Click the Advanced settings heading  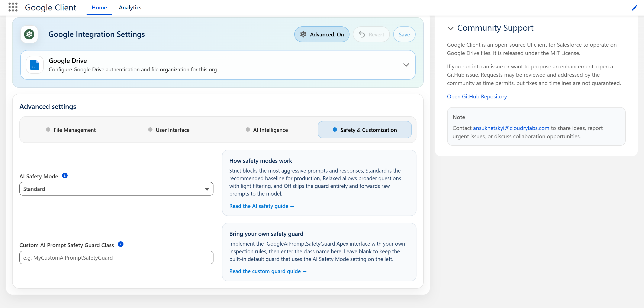[x=48, y=107]
